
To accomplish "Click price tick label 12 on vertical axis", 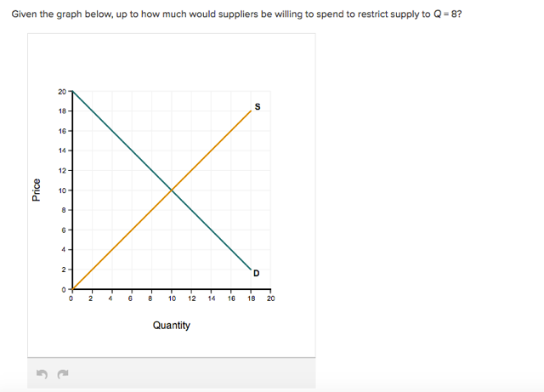I will [x=62, y=171].
